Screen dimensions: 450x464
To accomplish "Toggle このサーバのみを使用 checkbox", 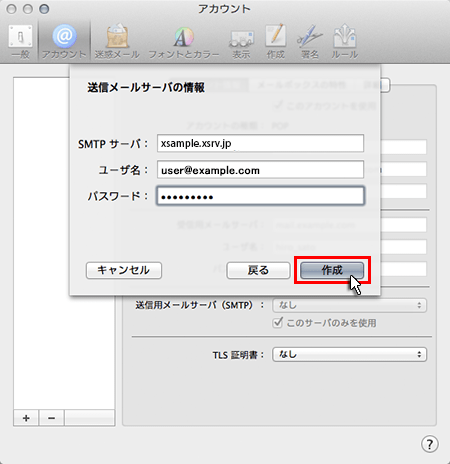I will coord(278,323).
